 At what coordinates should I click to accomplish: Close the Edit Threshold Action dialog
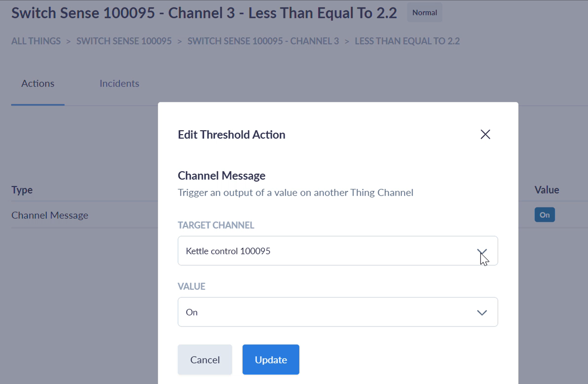(x=485, y=134)
